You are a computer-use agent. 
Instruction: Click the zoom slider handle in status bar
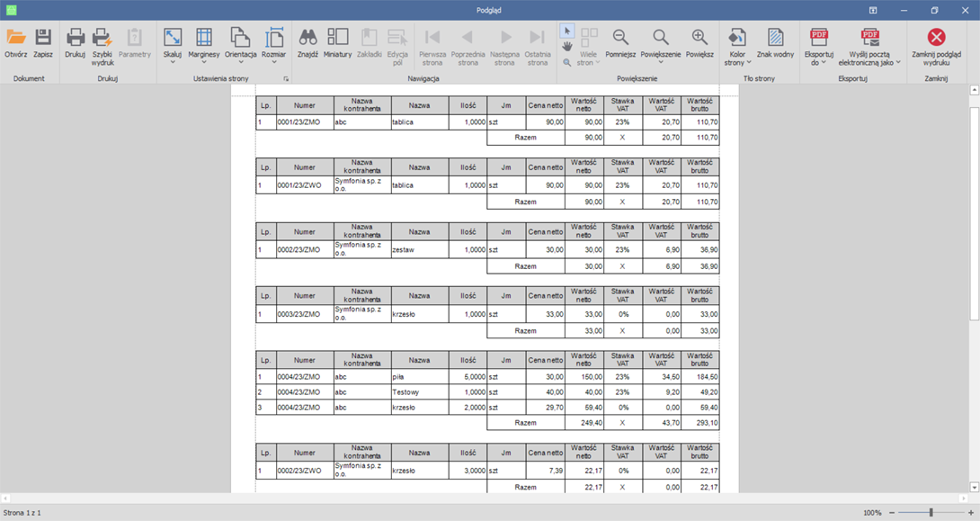[x=931, y=513]
